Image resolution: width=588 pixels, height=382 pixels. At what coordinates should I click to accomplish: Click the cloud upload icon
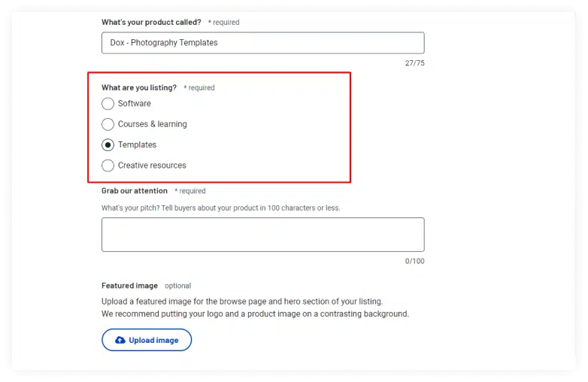tap(120, 341)
